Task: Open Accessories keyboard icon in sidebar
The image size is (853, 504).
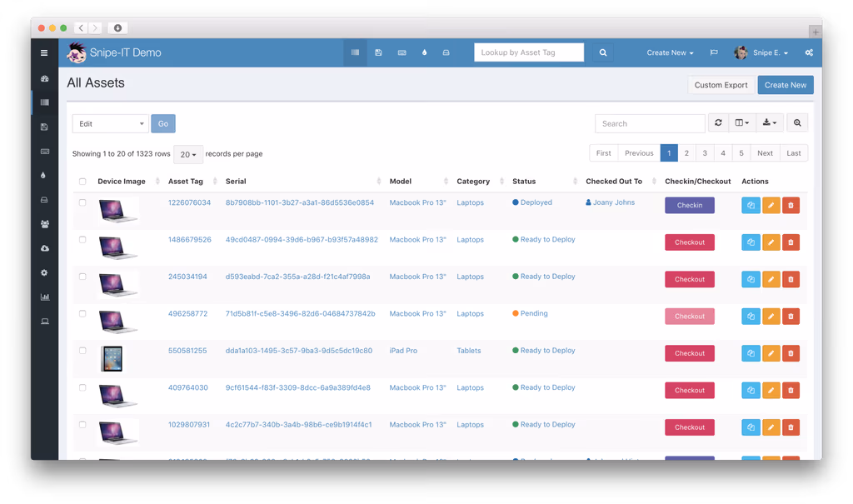Action: [x=45, y=152]
